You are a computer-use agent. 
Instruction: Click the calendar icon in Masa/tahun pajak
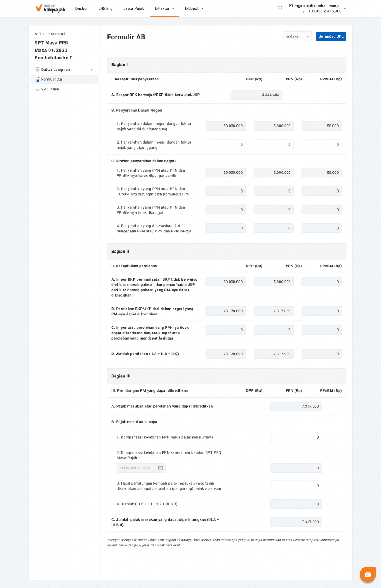coord(161,468)
